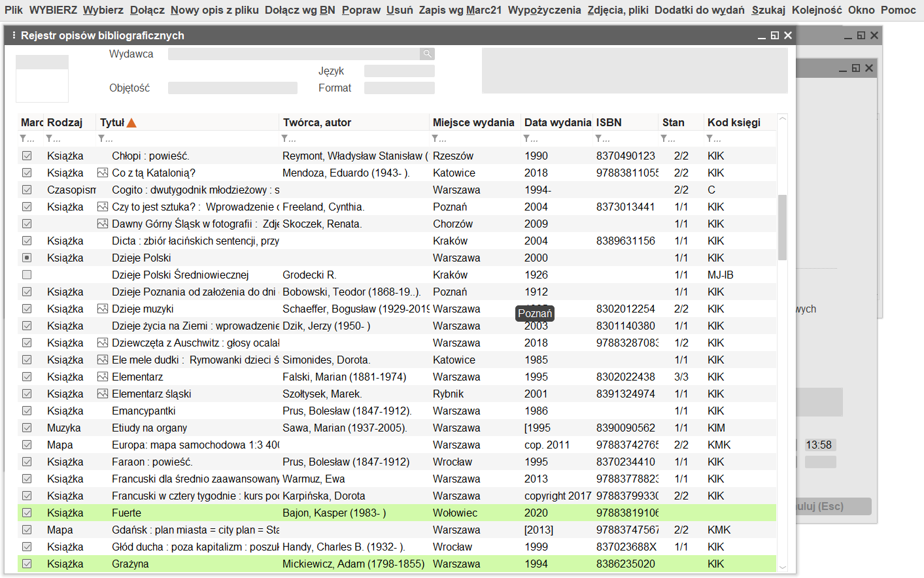
Task: Select the Europa: mapa samochodowa title cell
Action: coord(188,445)
